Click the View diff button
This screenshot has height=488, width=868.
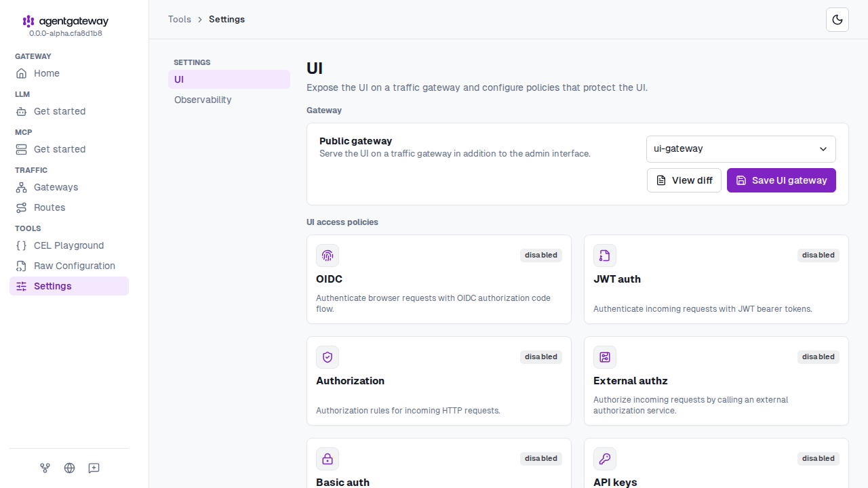[x=684, y=180]
